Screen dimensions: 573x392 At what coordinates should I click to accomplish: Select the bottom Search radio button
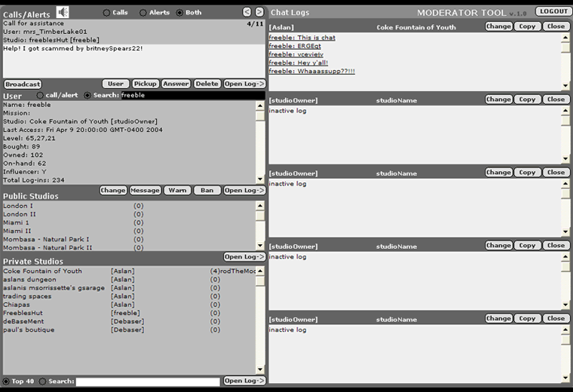point(43,381)
